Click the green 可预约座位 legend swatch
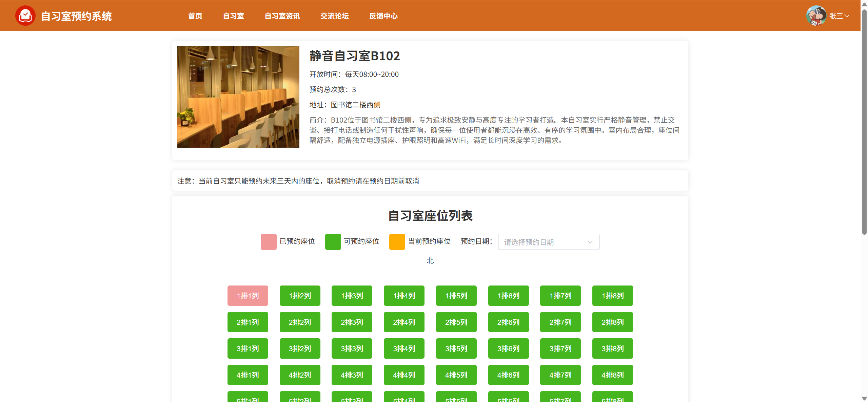868x402 pixels. coord(333,241)
